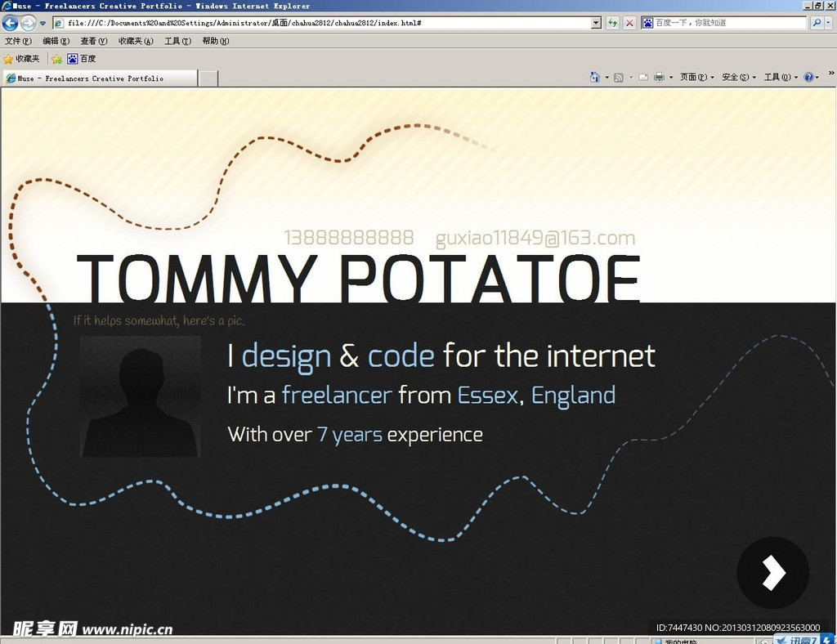Open the 工具(O) command bar menu
The width and height of the screenshot is (837, 644).
pyautogui.click(x=781, y=78)
